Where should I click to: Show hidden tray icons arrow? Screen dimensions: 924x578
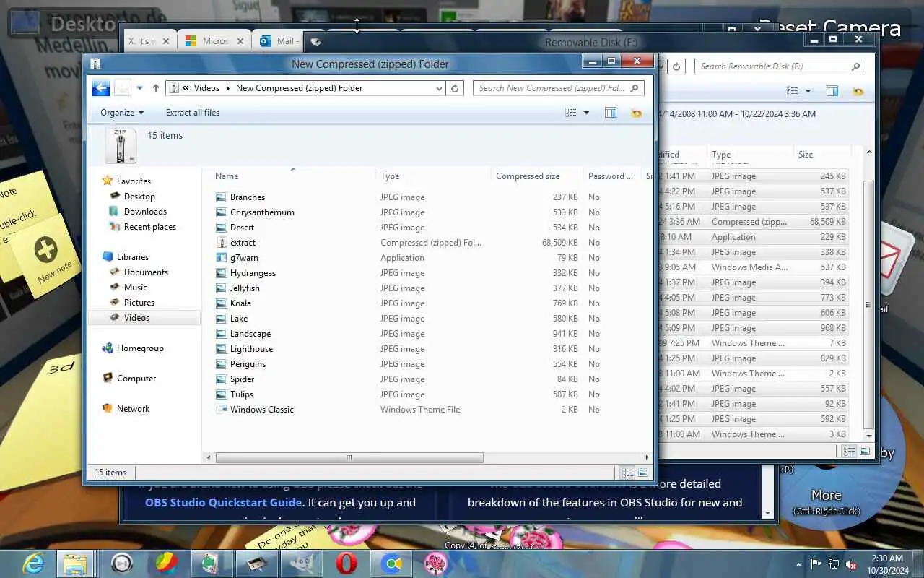point(798,564)
